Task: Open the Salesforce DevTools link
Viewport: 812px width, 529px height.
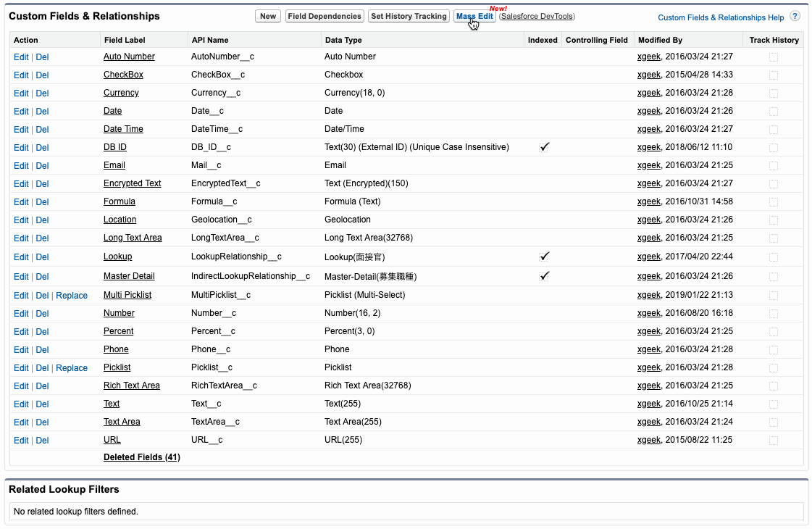Action: coord(537,16)
